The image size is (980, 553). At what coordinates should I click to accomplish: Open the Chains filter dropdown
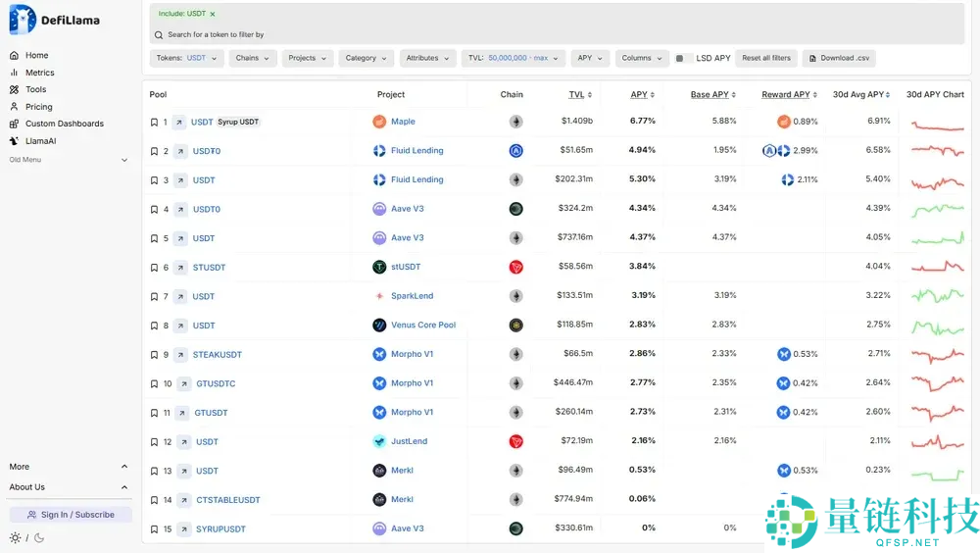pos(253,58)
